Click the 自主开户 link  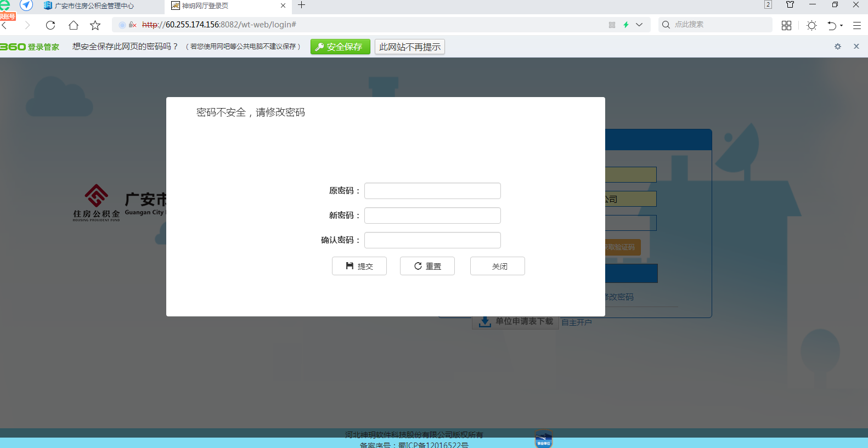[x=577, y=322]
